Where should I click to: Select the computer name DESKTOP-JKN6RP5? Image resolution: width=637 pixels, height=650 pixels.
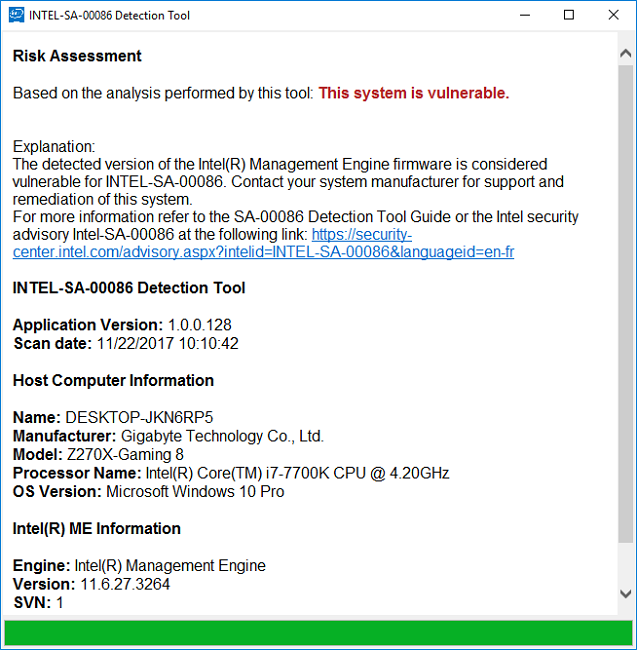[x=139, y=417]
